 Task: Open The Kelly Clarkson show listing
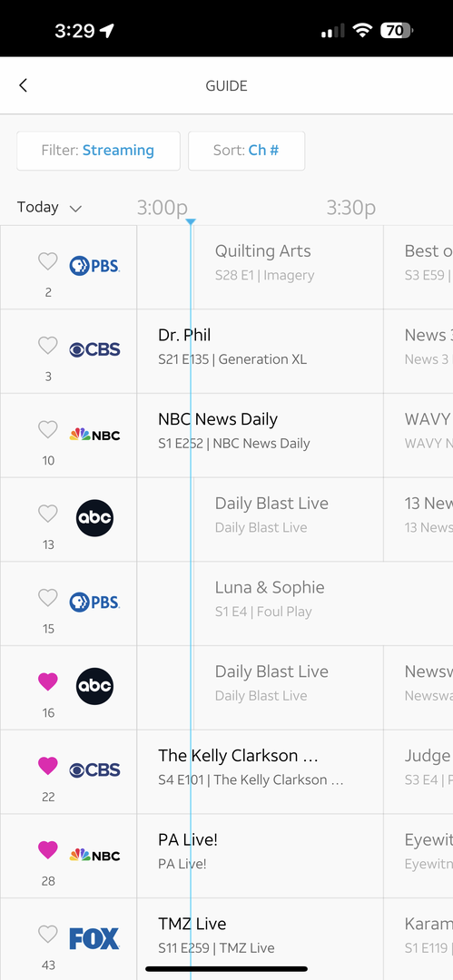[261, 772]
